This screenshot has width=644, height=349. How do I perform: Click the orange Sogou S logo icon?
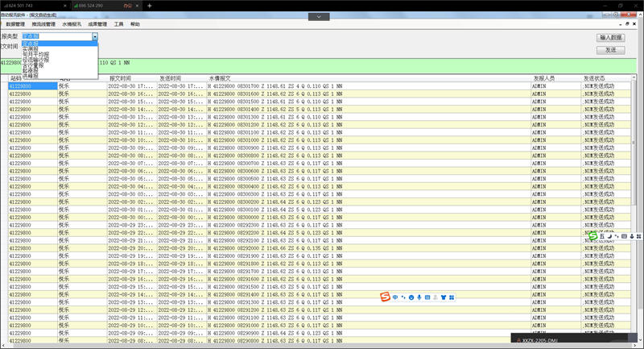tap(385, 297)
